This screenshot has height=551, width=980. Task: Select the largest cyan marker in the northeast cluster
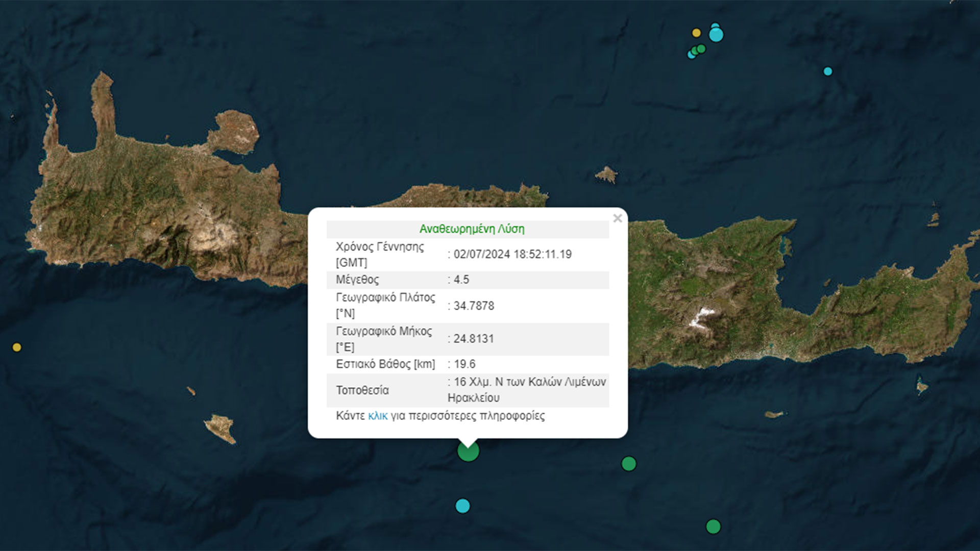pos(716,35)
